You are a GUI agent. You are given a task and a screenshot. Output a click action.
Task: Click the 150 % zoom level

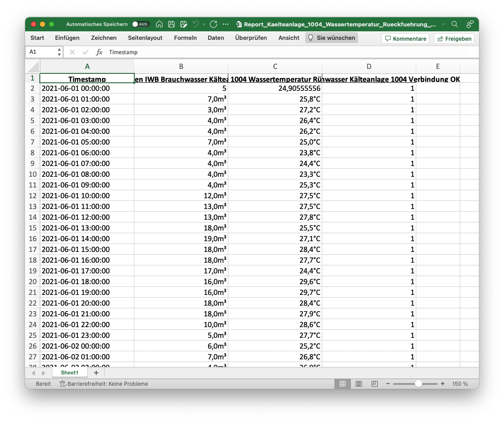460,384
